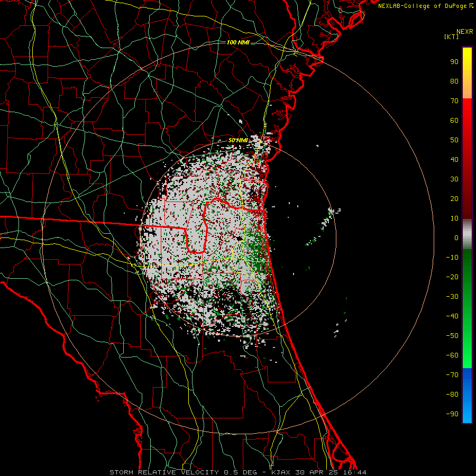Click the -30 value on the velocity scale
The width and height of the screenshot is (476, 476).
point(452,297)
